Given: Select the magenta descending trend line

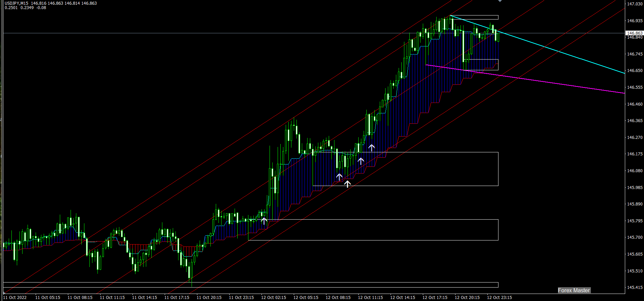Looking at the screenshot, I should click(x=525, y=79).
